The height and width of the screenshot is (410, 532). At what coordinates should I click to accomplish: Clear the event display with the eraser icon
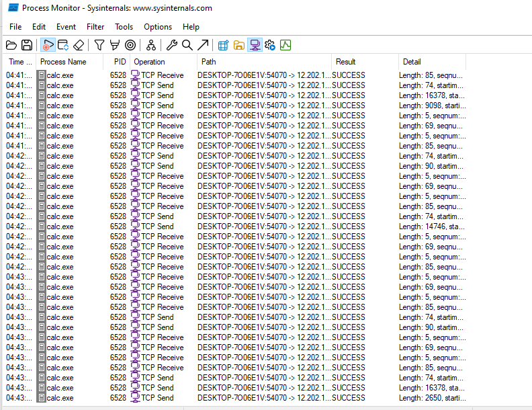(x=79, y=45)
